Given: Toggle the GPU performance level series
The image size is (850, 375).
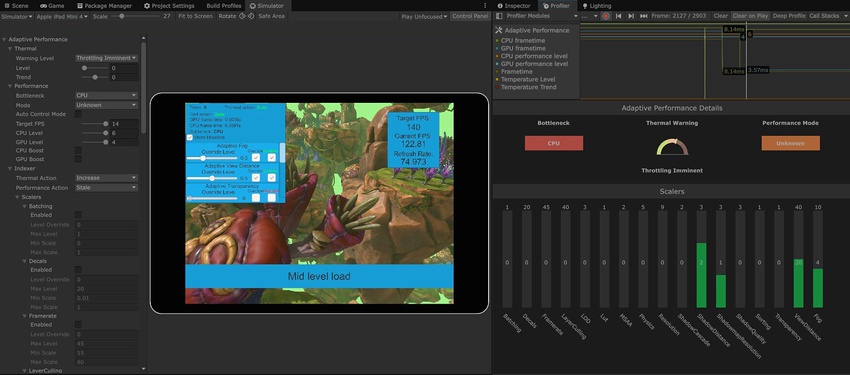Looking at the screenshot, I should (x=531, y=63).
